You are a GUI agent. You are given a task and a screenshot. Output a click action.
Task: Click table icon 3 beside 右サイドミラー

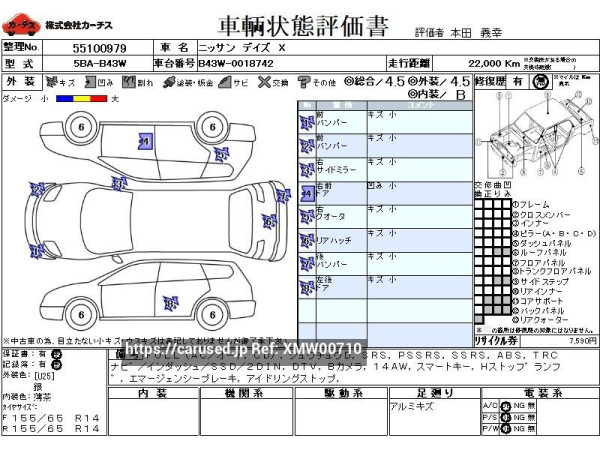[x=307, y=170]
